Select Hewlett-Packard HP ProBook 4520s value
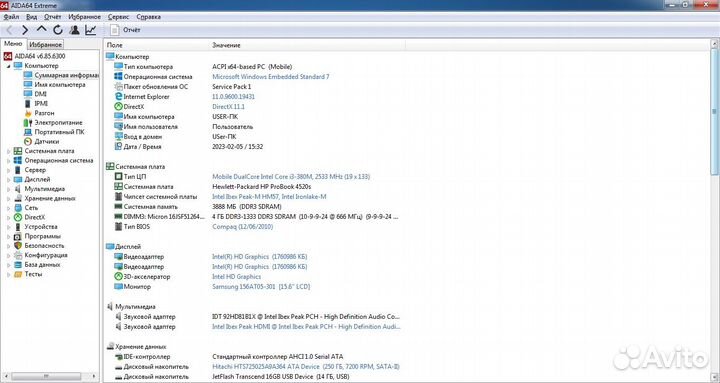The height and width of the screenshot is (383, 720). click(x=261, y=186)
